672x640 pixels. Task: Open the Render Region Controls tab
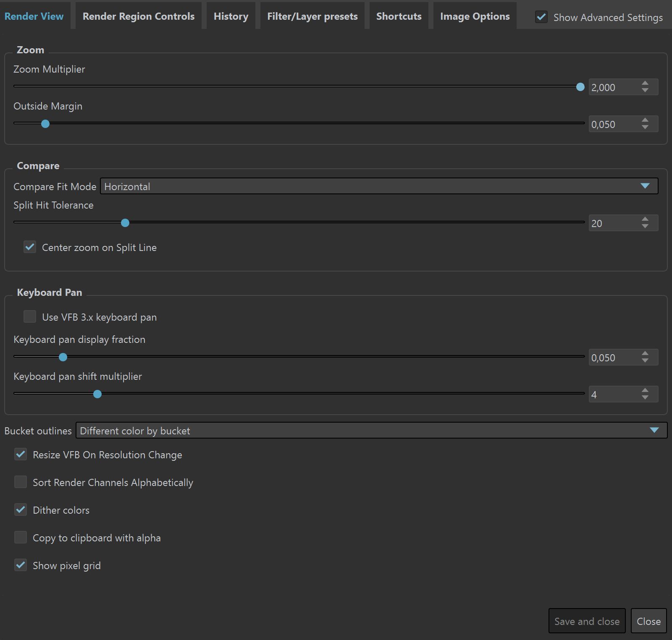pos(139,16)
